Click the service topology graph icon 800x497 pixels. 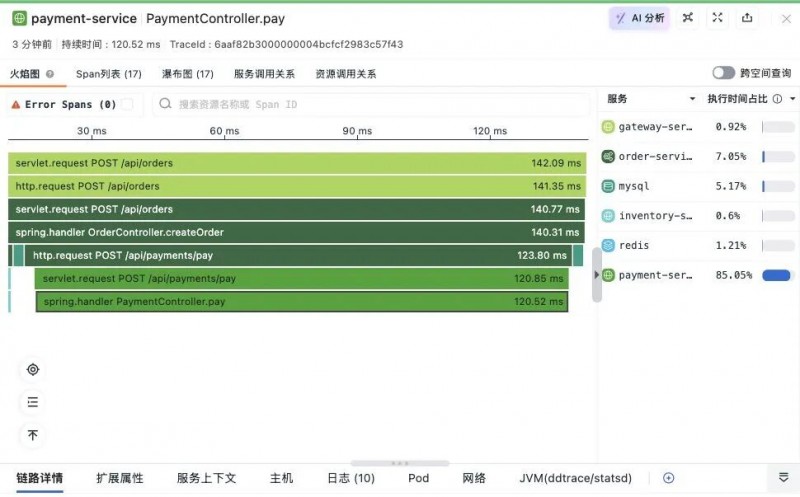pos(688,18)
